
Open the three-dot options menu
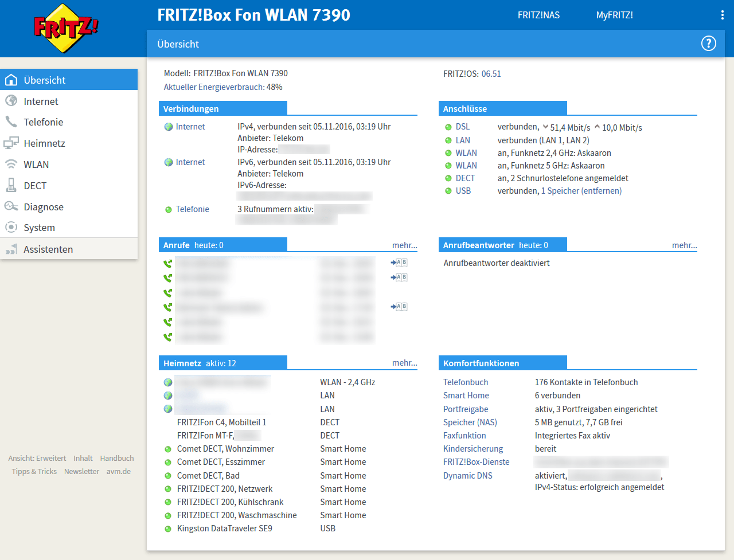(x=722, y=15)
